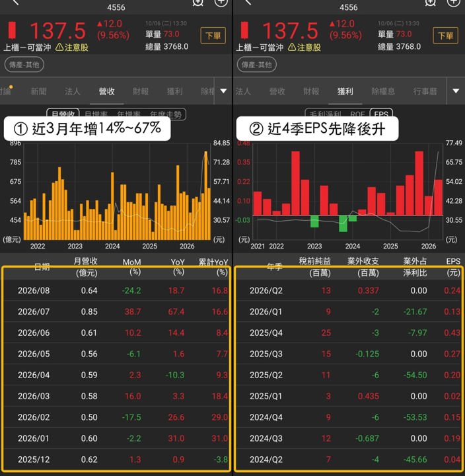
Task: Select the 2025/Q4 earnings row
Action: pos(349,333)
